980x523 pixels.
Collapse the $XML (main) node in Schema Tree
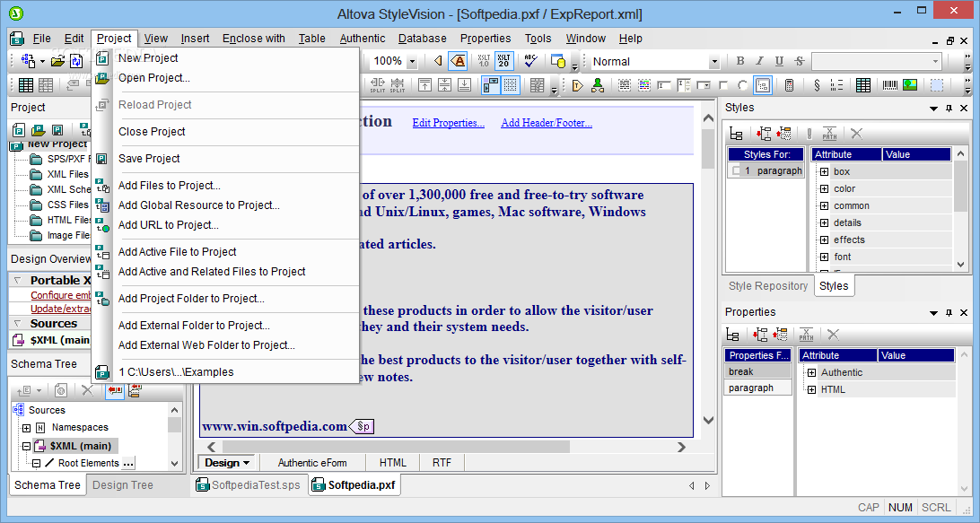(26, 446)
